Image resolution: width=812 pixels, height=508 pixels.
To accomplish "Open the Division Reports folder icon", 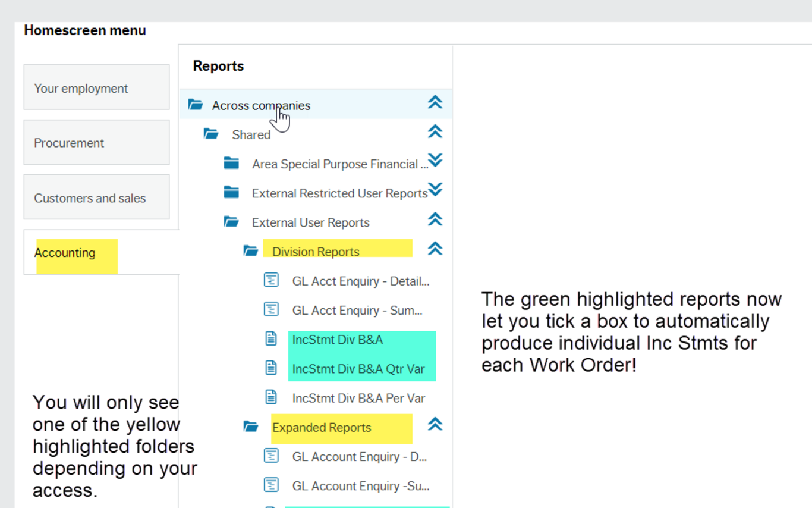I will (x=251, y=250).
